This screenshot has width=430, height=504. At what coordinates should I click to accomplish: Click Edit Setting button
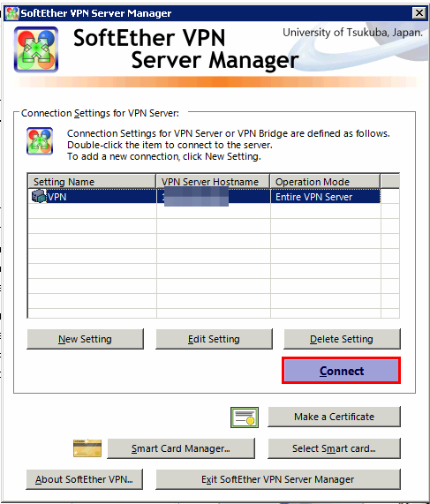(x=214, y=339)
